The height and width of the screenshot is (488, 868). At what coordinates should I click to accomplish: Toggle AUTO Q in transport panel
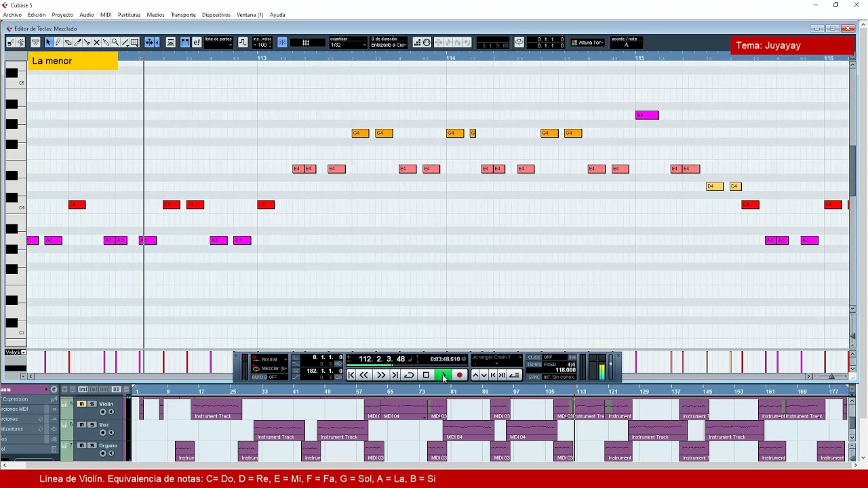[x=260, y=377]
